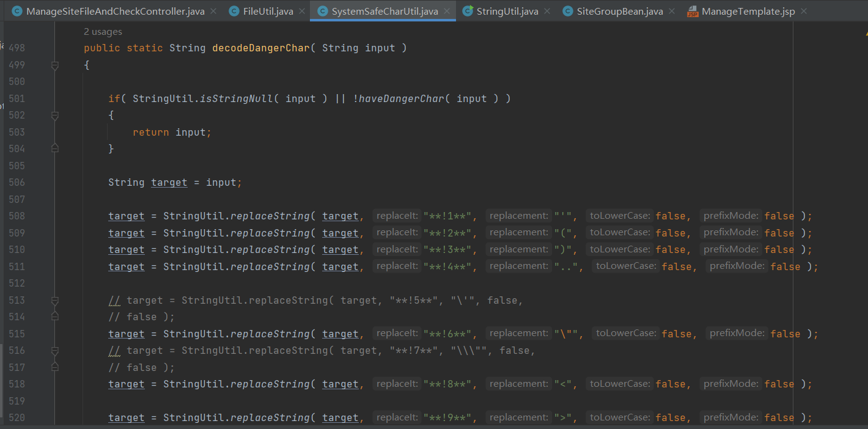Click gutter next to line number 508

tap(55, 216)
